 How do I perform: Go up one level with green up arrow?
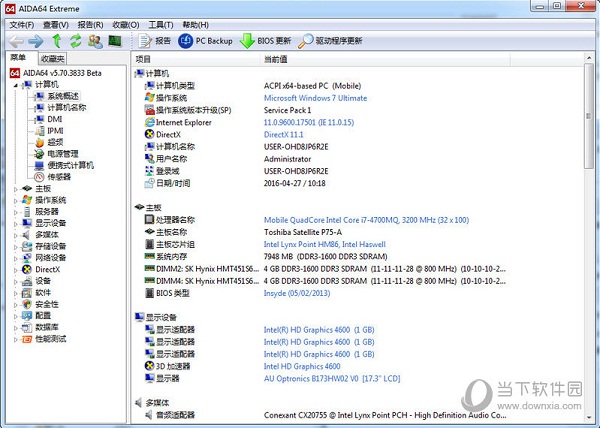coord(57,41)
